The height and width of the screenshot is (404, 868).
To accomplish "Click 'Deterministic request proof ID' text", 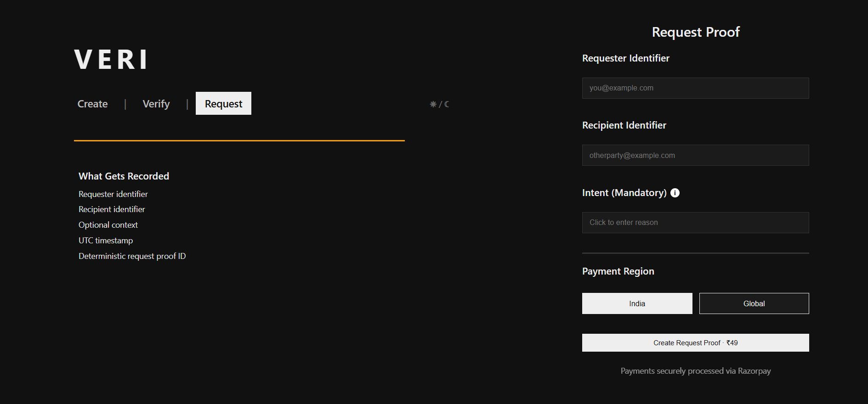I will pyautogui.click(x=132, y=256).
